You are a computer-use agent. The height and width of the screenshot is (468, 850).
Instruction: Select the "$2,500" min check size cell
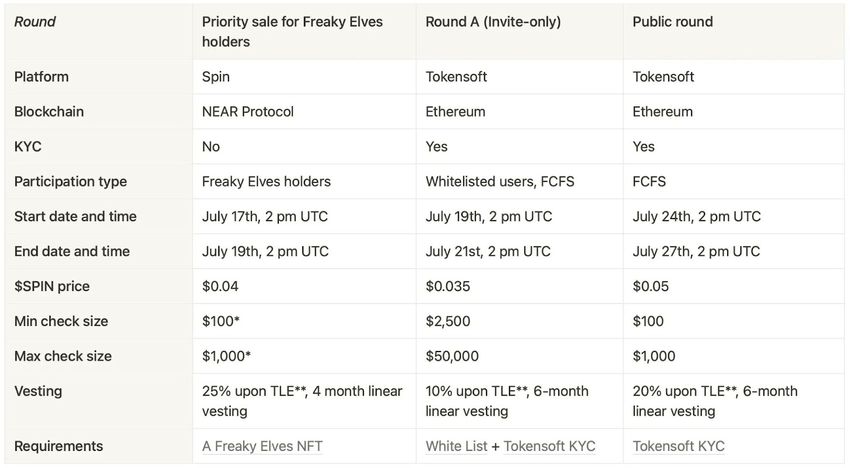(447, 321)
